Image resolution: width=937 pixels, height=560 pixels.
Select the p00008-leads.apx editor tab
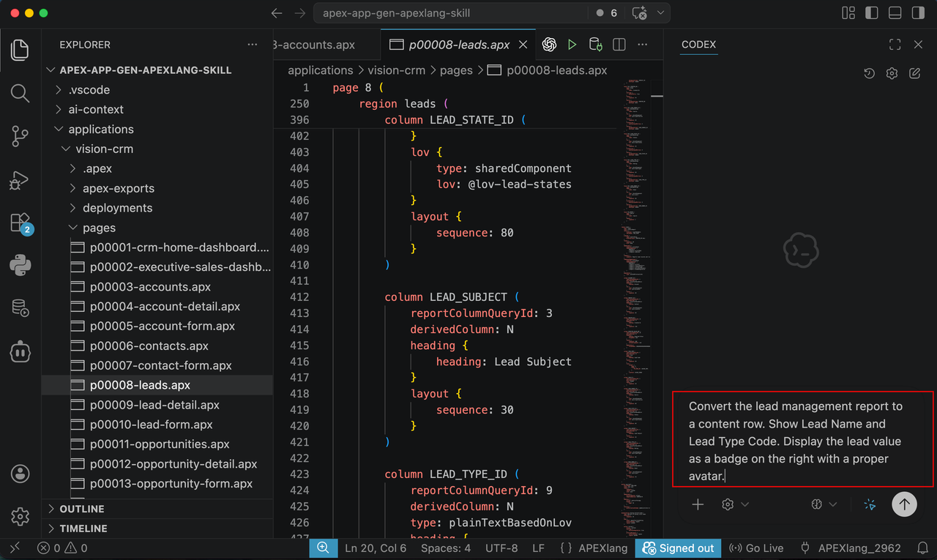[459, 45]
